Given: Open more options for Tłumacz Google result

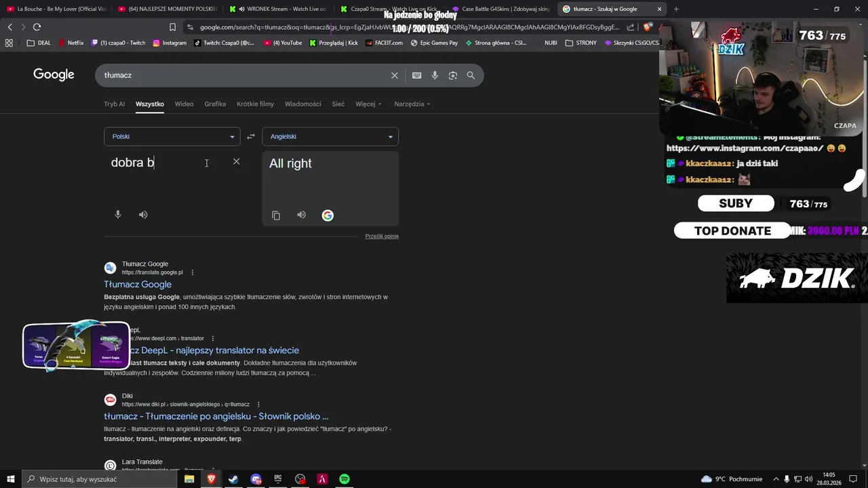Looking at the screenshot, I should coord(193,272).
